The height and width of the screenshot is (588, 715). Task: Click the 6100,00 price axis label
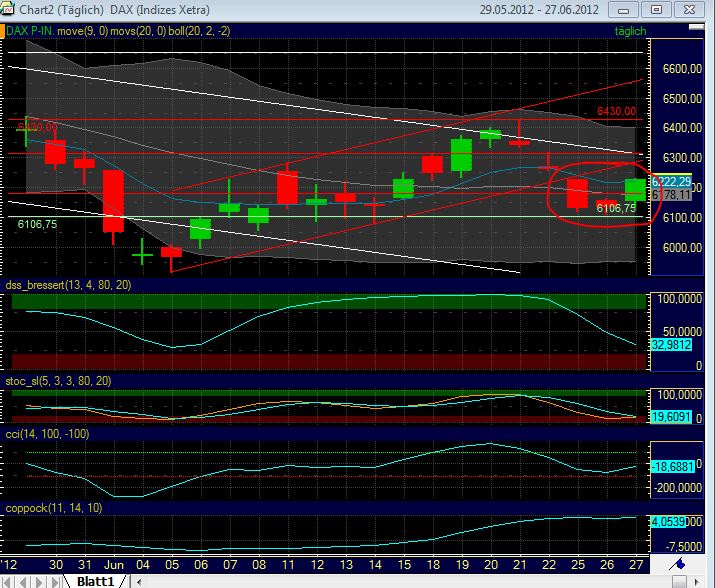[x=682, y=218]
